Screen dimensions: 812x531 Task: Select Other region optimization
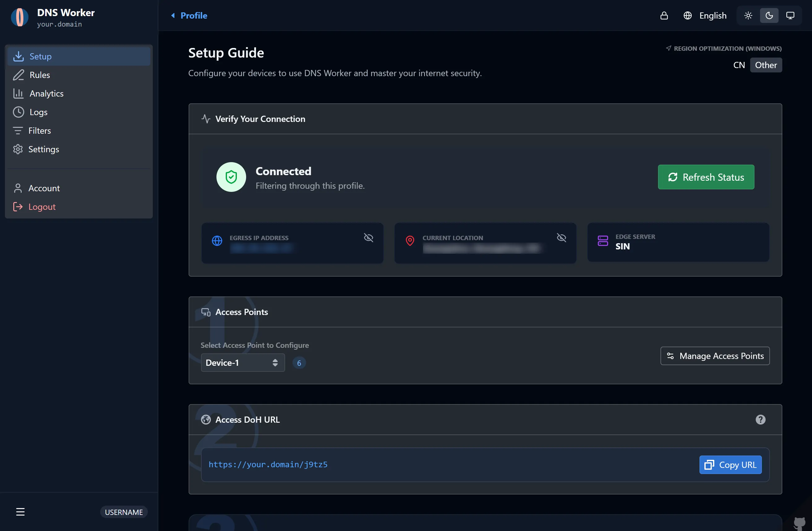click(766, 65)
